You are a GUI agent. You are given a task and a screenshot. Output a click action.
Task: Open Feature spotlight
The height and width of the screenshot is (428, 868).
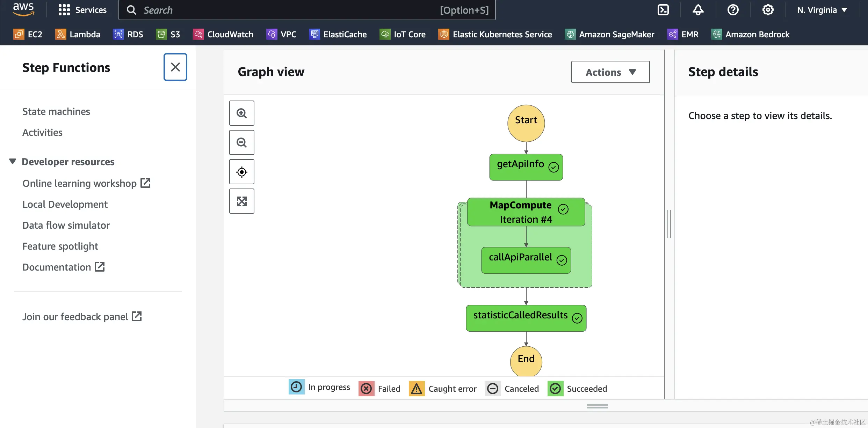[x=60, y=246]
